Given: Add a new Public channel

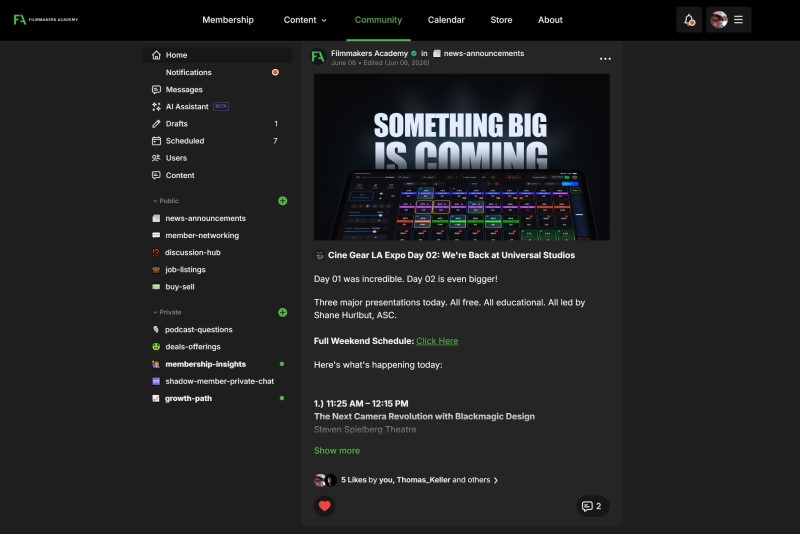Looking at the screenshot, I should 283,200.
